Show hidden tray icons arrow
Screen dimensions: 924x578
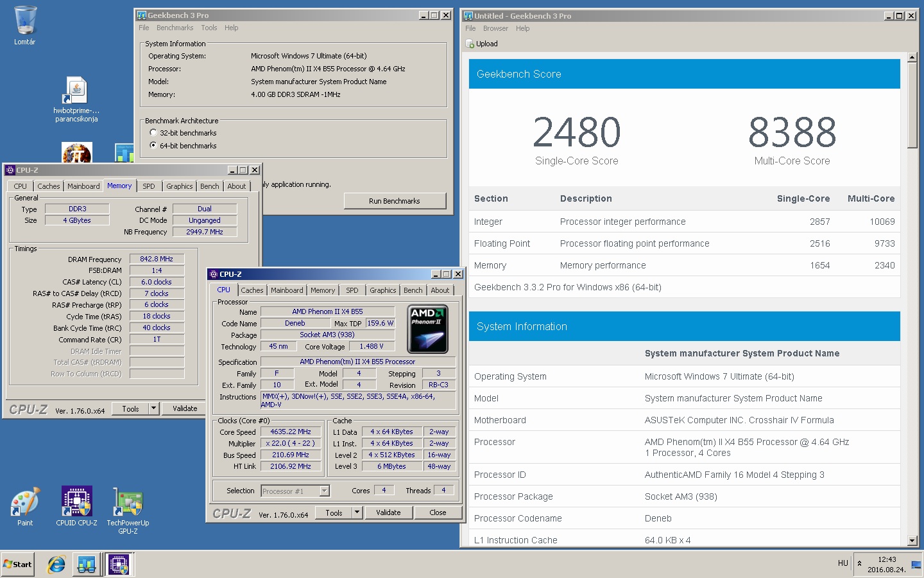pyautogui.click(x=859, y=564)
